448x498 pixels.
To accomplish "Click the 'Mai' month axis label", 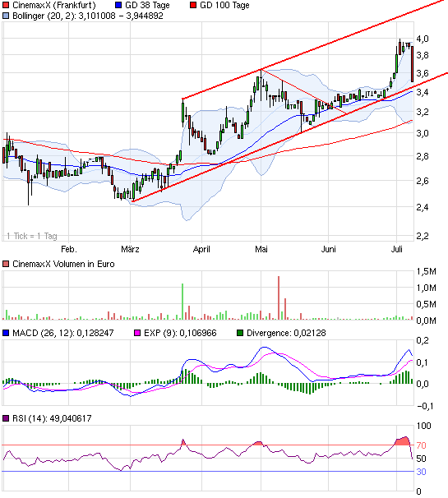I will (261, 249).
